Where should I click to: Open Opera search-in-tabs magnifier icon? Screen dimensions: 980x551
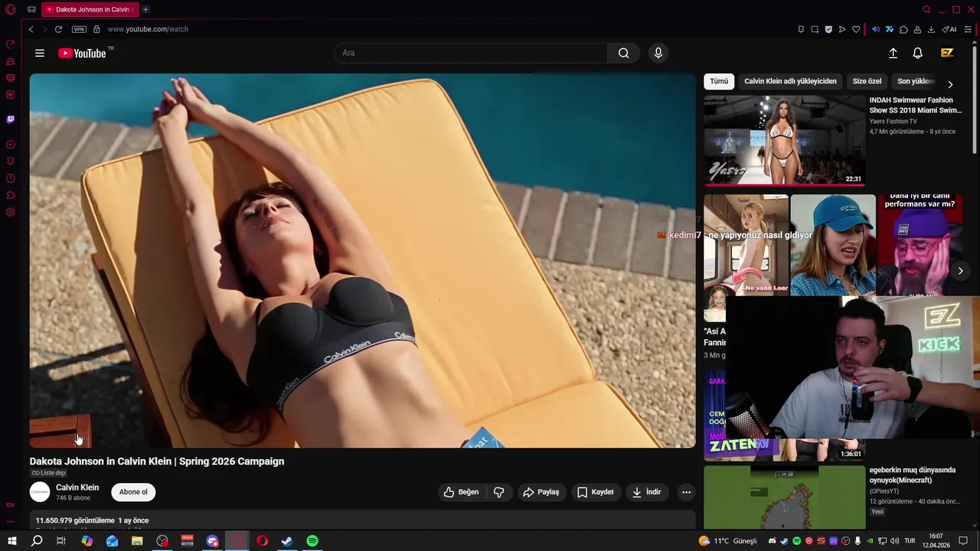coord(926,9)
